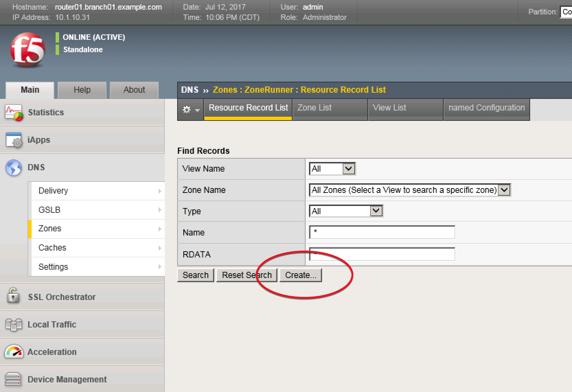Open the Zone Name dropdown
The width and height of the screenshot is (572, 392).
pos(410,190)
